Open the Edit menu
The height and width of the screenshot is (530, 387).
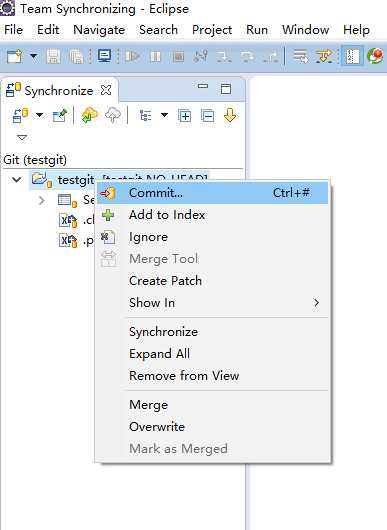pos(48,30)
